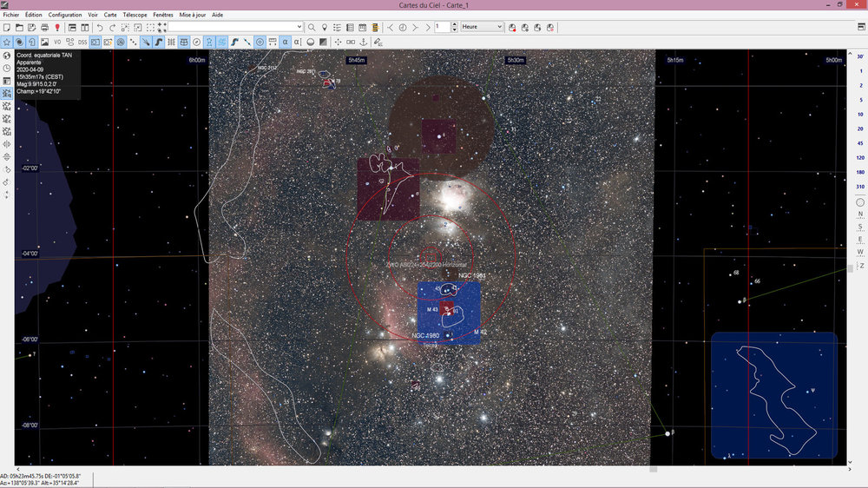This screenshot has height=488, width=868.
Task: Open the Mise à jour menu
Action: tap(193, 15)
